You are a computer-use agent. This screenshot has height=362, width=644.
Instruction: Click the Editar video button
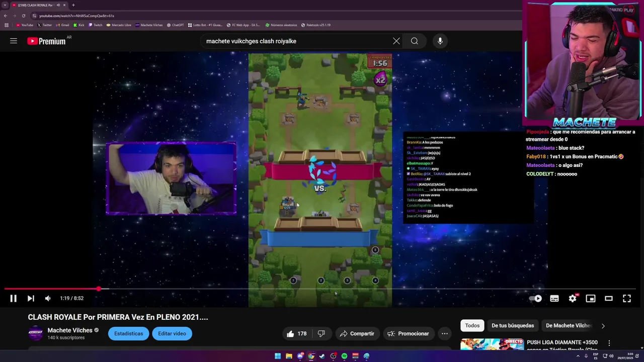coord(172,334)
